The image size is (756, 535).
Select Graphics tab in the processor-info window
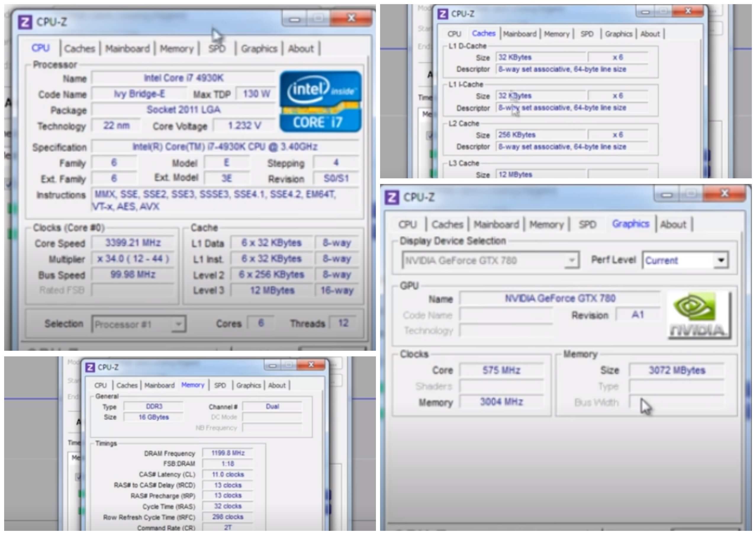(x=259, y=49)
